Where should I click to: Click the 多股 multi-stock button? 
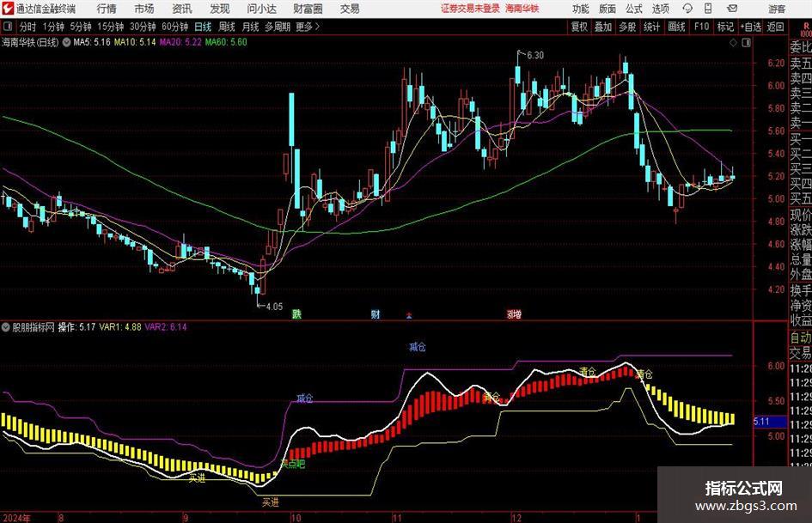pos(627,27)
